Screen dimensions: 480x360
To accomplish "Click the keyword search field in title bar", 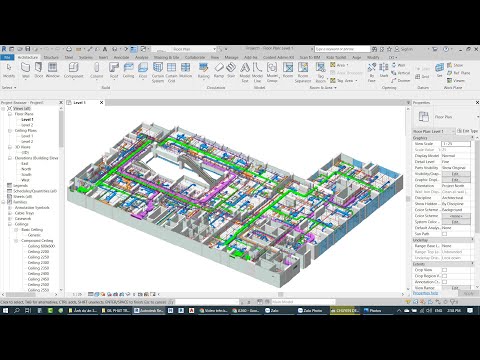I will pos(342,49).
